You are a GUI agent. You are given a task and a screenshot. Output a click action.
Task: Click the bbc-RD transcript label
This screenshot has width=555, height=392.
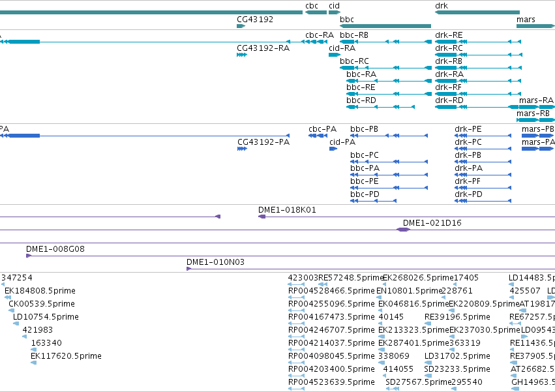tap(361, 100)
